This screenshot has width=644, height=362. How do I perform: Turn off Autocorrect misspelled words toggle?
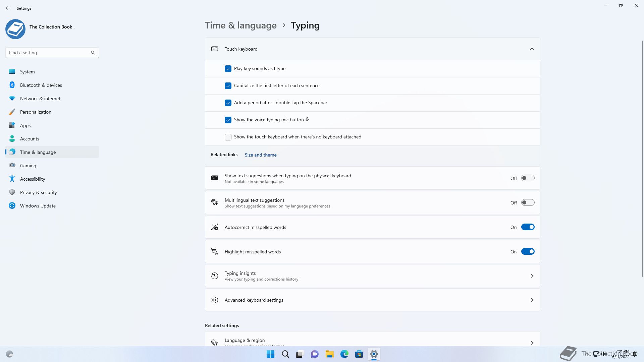528,227
